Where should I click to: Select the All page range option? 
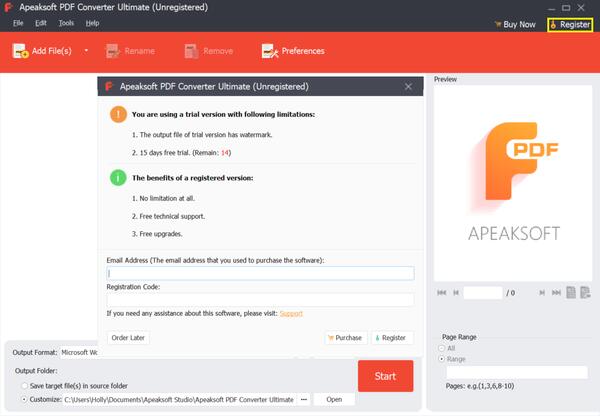(443, 348)
